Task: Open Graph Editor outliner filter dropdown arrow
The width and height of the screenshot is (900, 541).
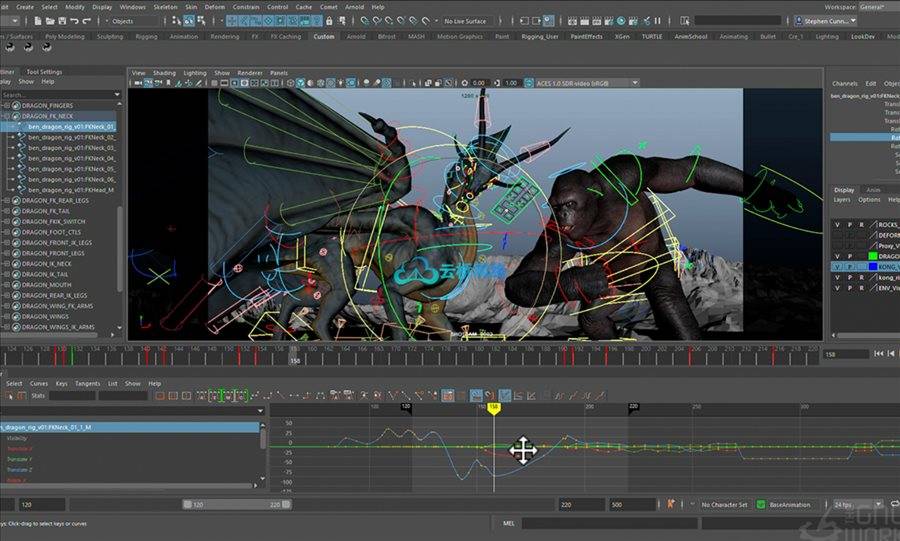Action: tap(261, 411)
